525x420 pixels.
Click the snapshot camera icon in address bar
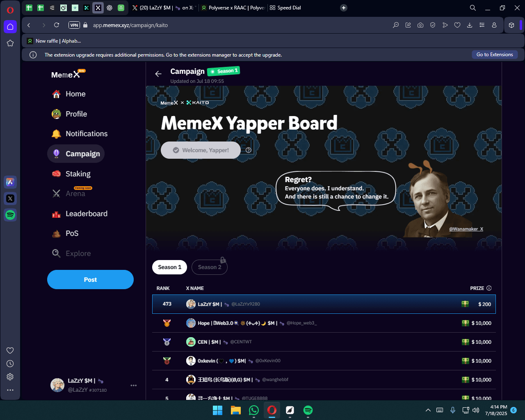420,25
